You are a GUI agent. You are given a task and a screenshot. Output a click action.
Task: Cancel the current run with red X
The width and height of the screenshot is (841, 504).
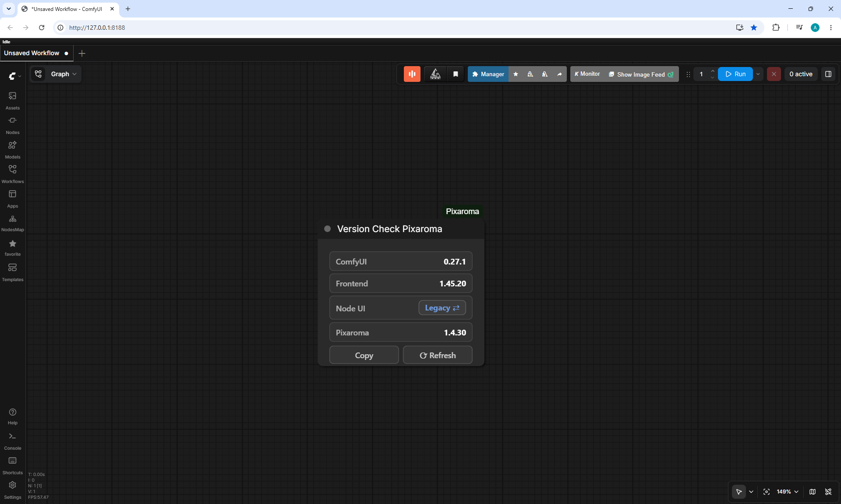pos(774,74)
